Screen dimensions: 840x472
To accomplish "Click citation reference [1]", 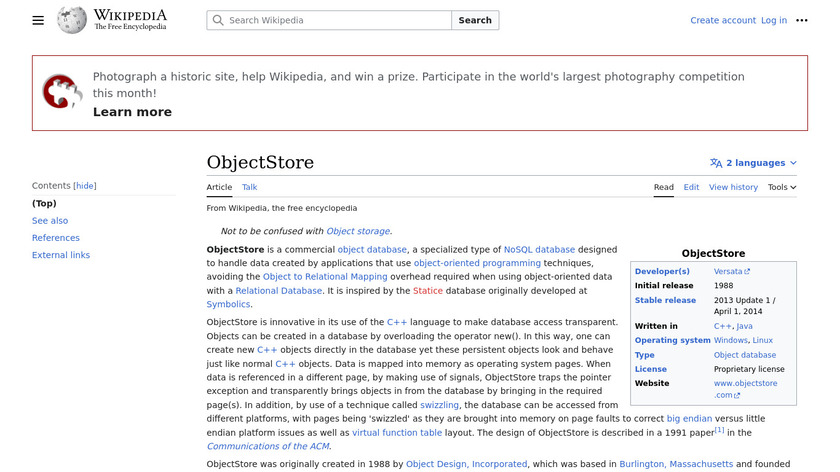I will click(x=719, y=430).
